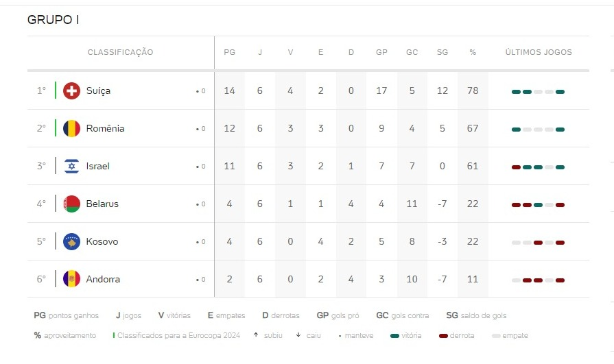Click the grey 'empate' legend pill
Screen dimensions: 614x364
497,336
